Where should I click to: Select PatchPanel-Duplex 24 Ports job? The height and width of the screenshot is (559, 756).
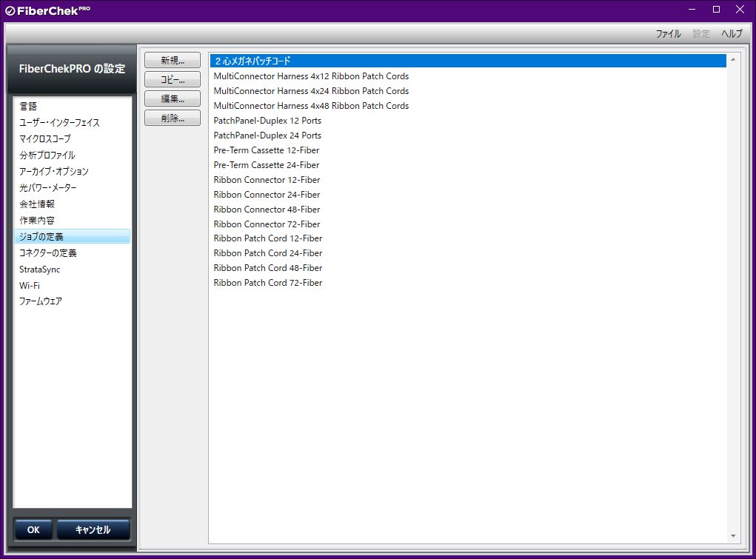click(x=468, y=135)
